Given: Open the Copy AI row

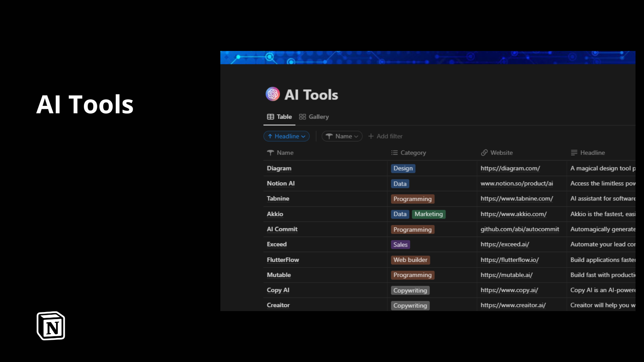Looking at the screenshot, I should (278, 290).
